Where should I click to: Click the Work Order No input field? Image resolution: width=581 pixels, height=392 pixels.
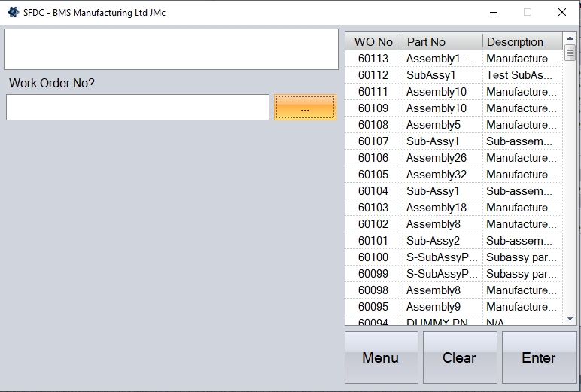[x=138, y=108]
